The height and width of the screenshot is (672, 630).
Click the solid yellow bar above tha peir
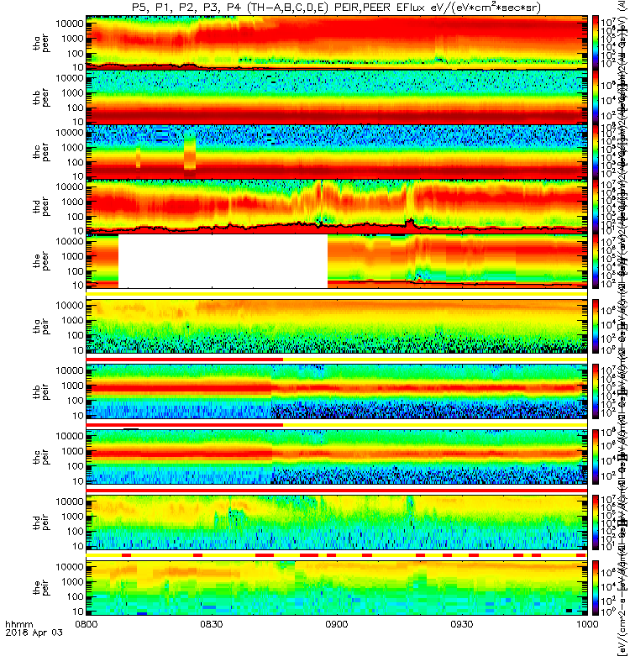pyautogui.click(x=337, y=293)
